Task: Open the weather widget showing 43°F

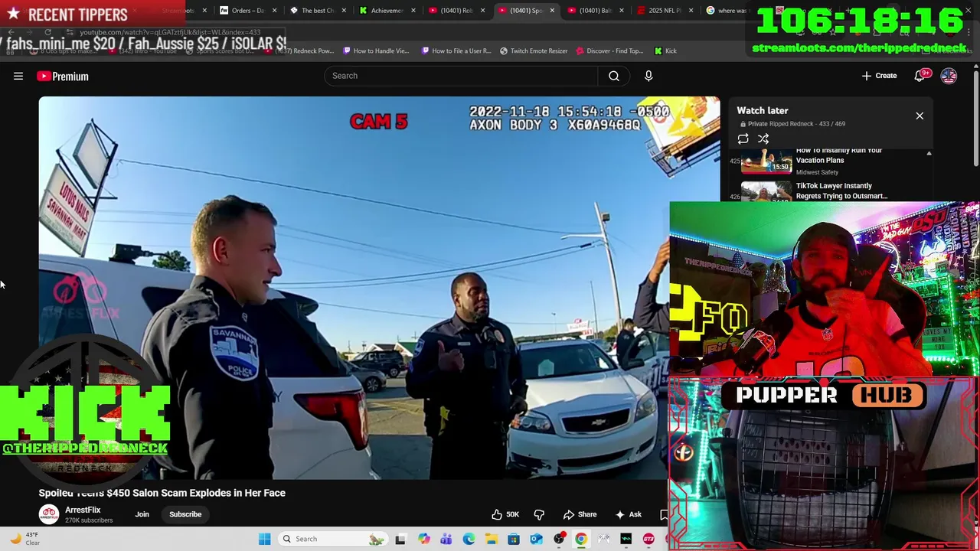Action: pos(27,539)
